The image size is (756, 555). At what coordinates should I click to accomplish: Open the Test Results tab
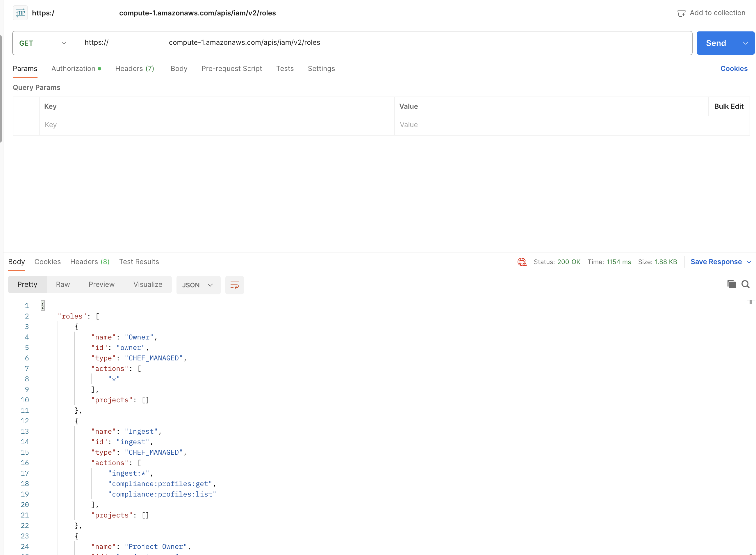pyautogui.click(x=139, y=262)
